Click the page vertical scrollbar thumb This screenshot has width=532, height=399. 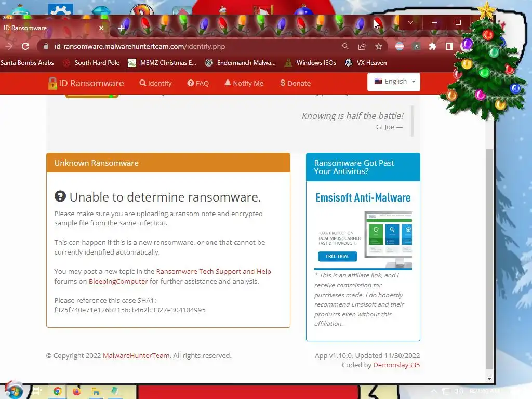[489, 259]
